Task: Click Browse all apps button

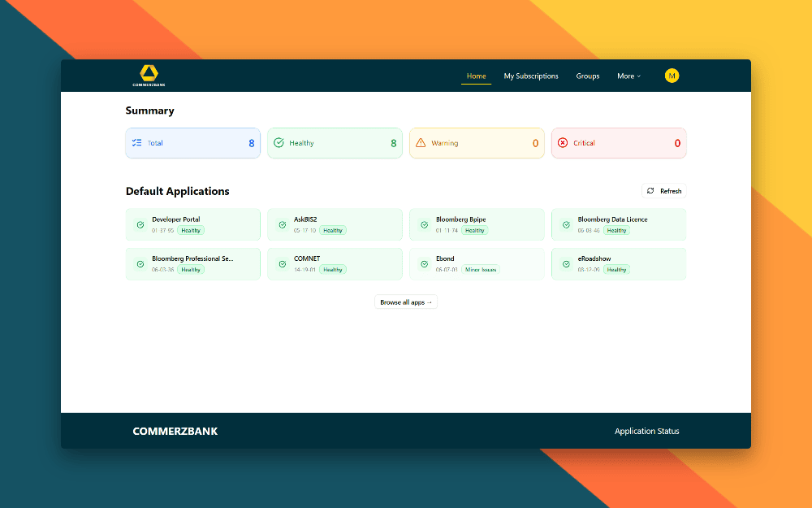Action: pos(406,302)
